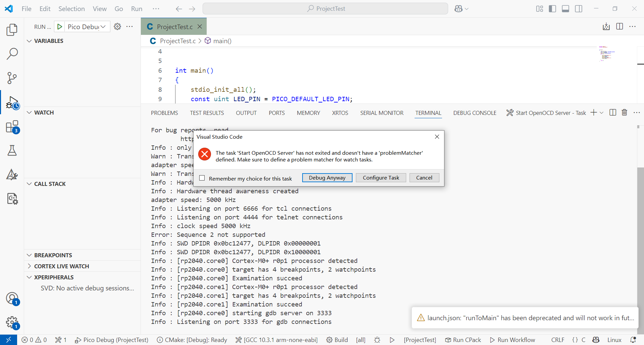Open editor more actions menu
644x345 pixels.
[x=633, y=26]
